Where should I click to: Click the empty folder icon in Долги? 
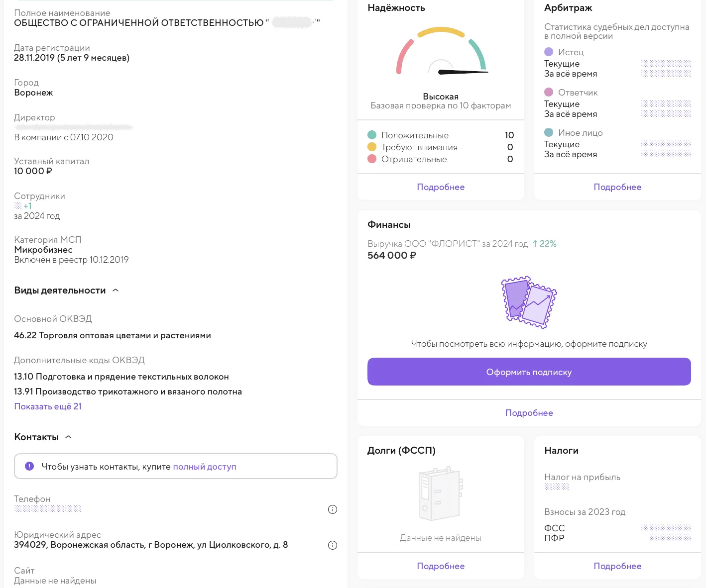point(441,494)
